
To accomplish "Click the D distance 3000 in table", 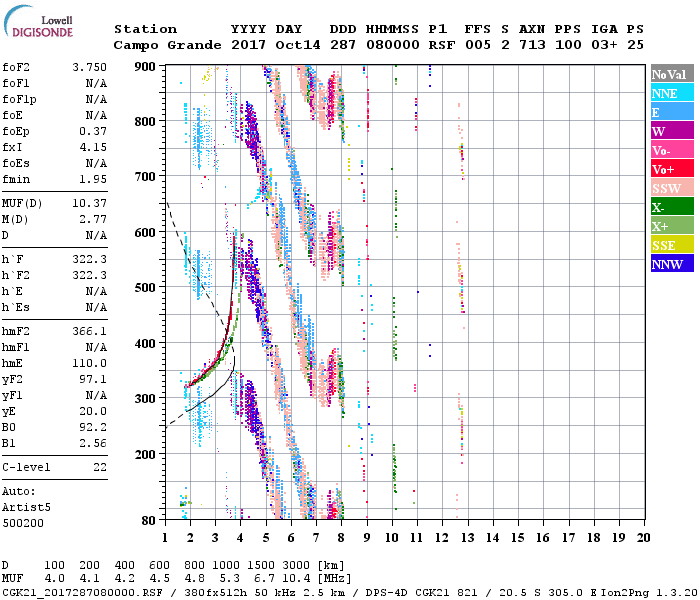I will (296, 566).
